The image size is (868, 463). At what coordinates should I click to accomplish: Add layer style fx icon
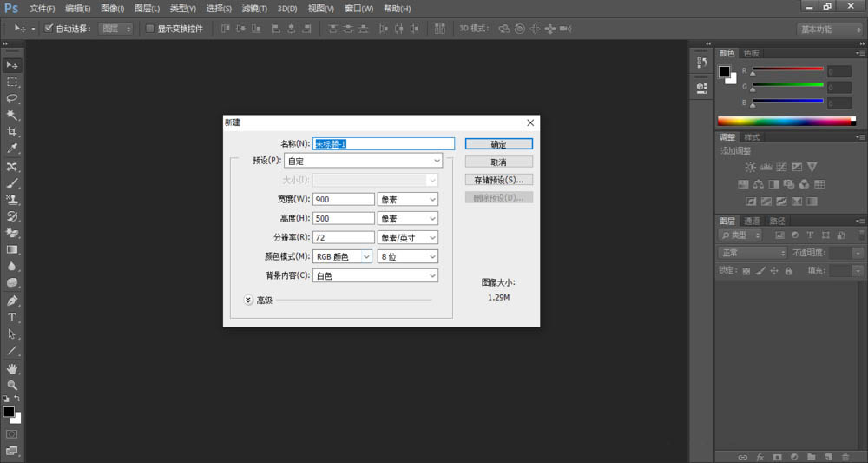pyautogui.click(x=760, y=457)
